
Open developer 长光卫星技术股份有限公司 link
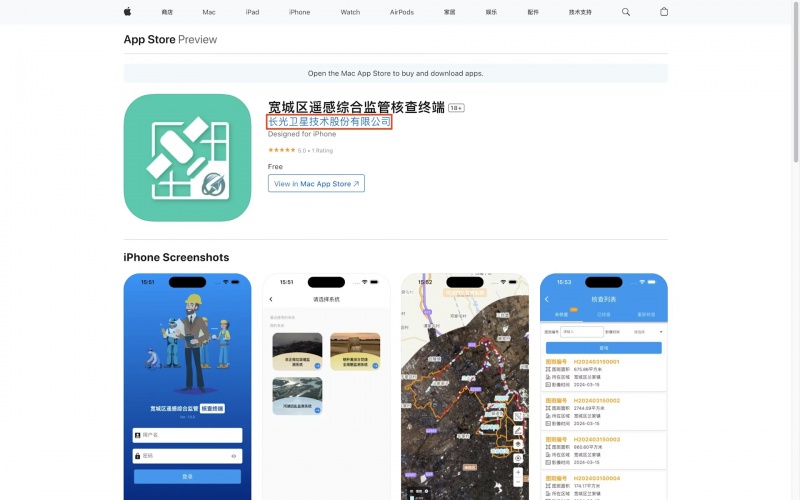329,121
